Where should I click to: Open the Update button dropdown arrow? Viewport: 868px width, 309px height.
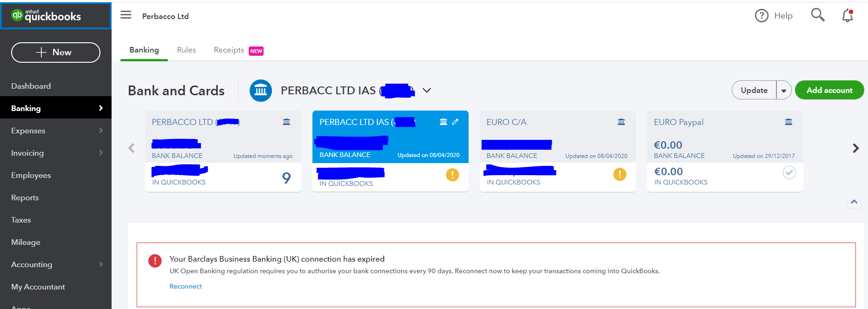784,91
